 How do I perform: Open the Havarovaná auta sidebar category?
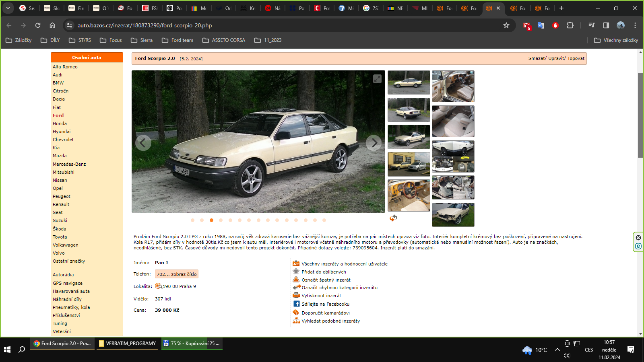tap(71, 291)
